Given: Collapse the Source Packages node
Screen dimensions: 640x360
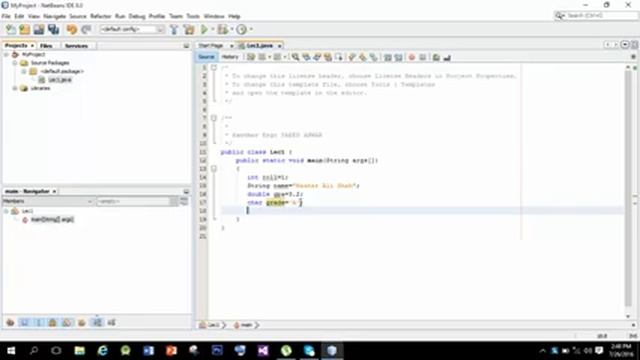Looking at the screenshot, I should (15, 63).
